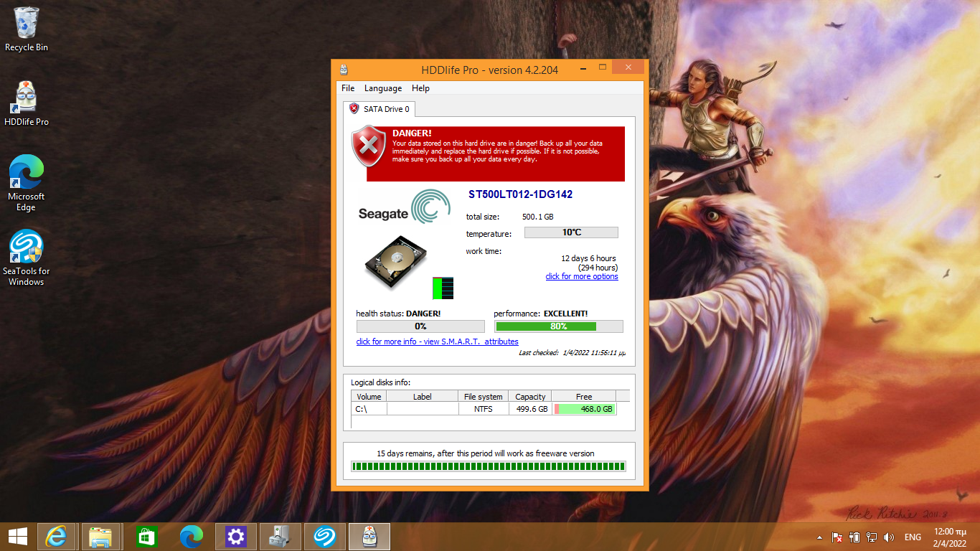Image resolution: width=980 pixels, height=551 pixels.
Task: Click the HDDlife title bar app icon
Action: click(344, 70)
